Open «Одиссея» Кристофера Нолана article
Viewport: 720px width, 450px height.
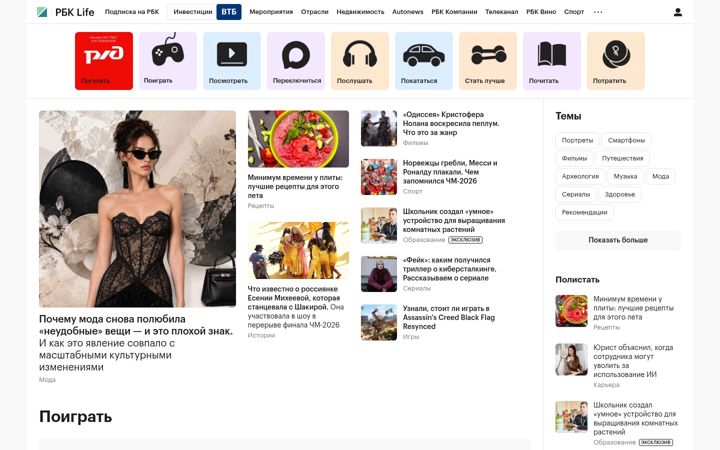451,123
